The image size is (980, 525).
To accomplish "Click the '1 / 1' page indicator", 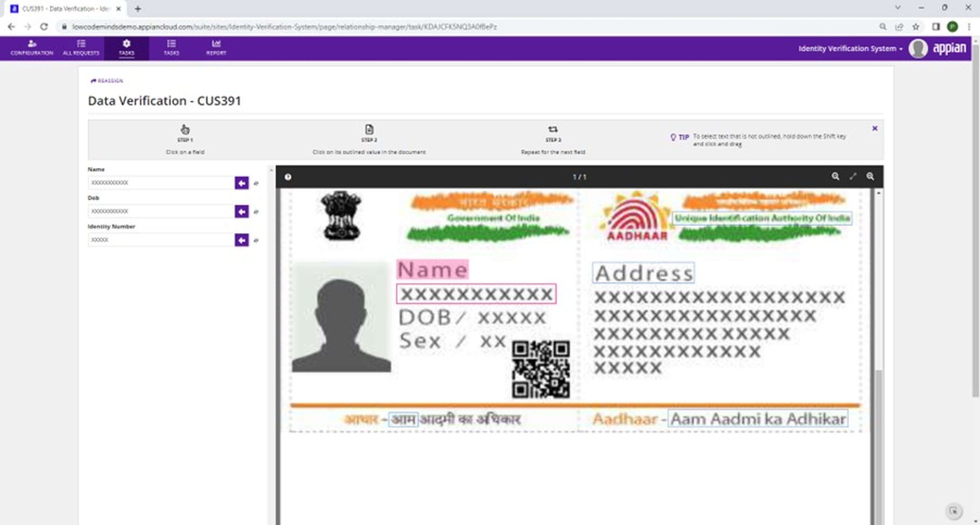I will pos(579,177).
